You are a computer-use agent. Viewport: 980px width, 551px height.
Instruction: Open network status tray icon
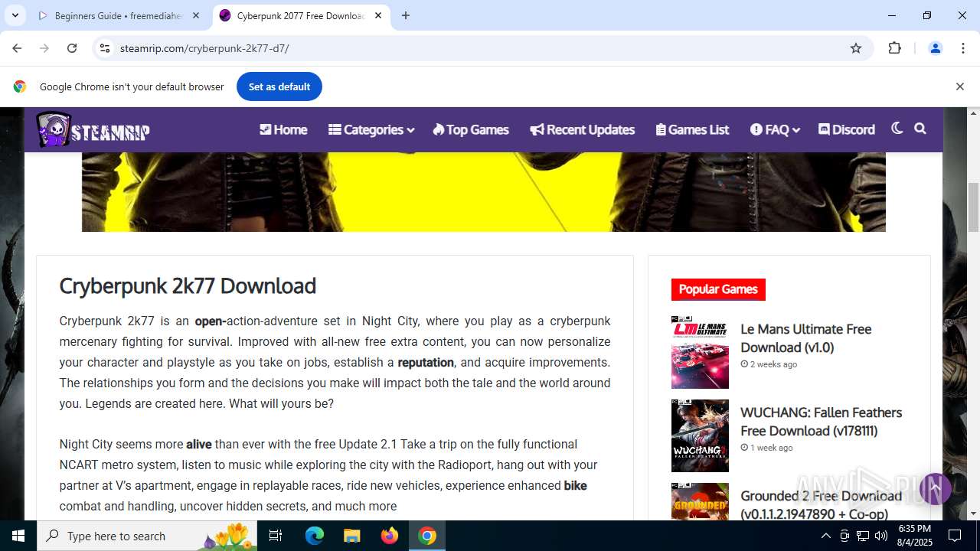[x=863, y=536]
